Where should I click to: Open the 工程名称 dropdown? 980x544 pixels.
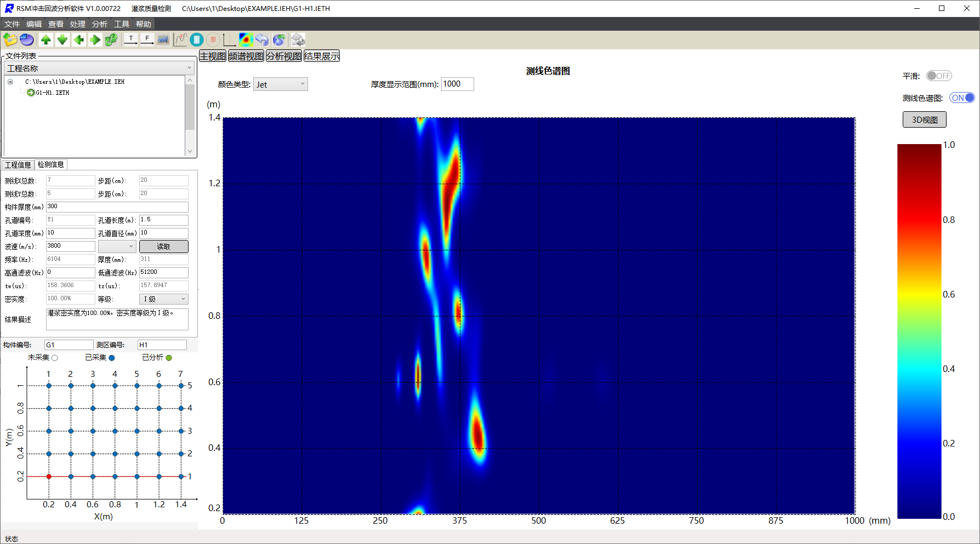point(99,68)
